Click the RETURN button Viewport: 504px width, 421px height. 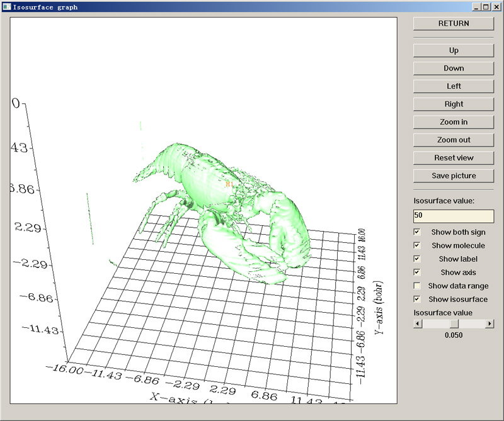coord(453,23)
